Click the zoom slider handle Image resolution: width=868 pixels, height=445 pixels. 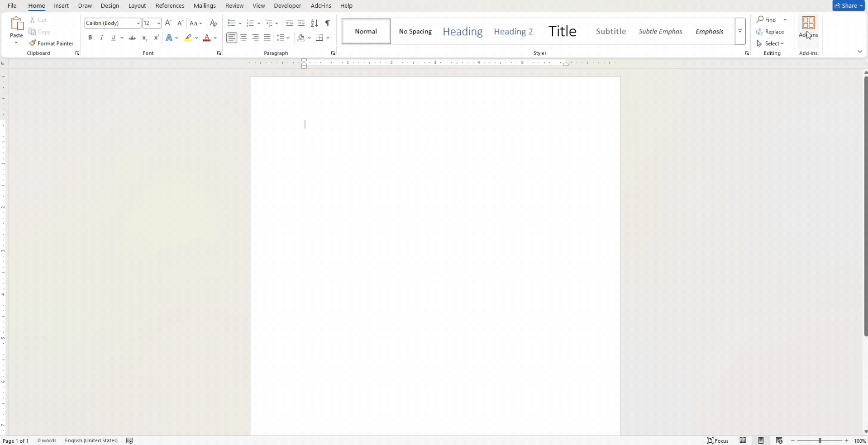[820, 441]
